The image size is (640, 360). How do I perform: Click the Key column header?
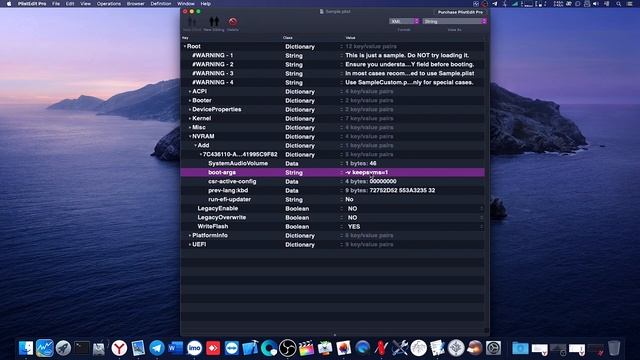[x=231, y=38]
